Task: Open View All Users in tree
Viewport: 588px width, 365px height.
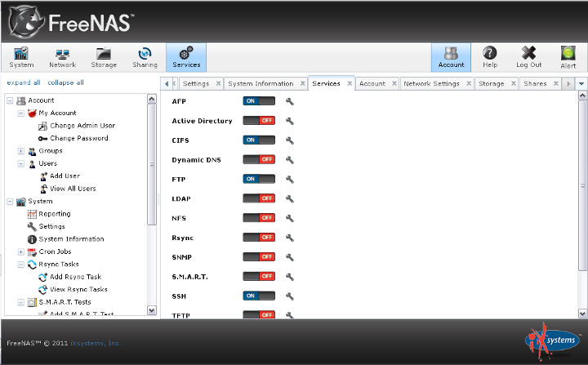Action: (73, 189)
